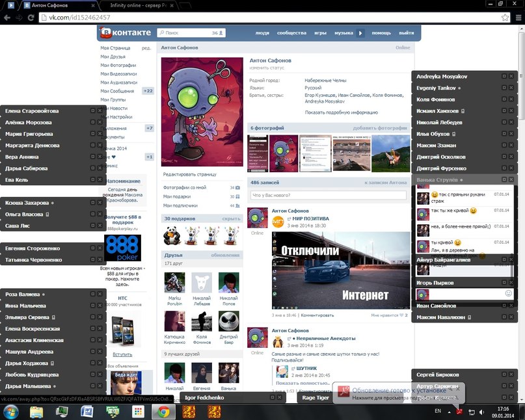Click the Друзья обновления link
The width and height of the screenshot is (525, 420).
[x=225, y=255]
